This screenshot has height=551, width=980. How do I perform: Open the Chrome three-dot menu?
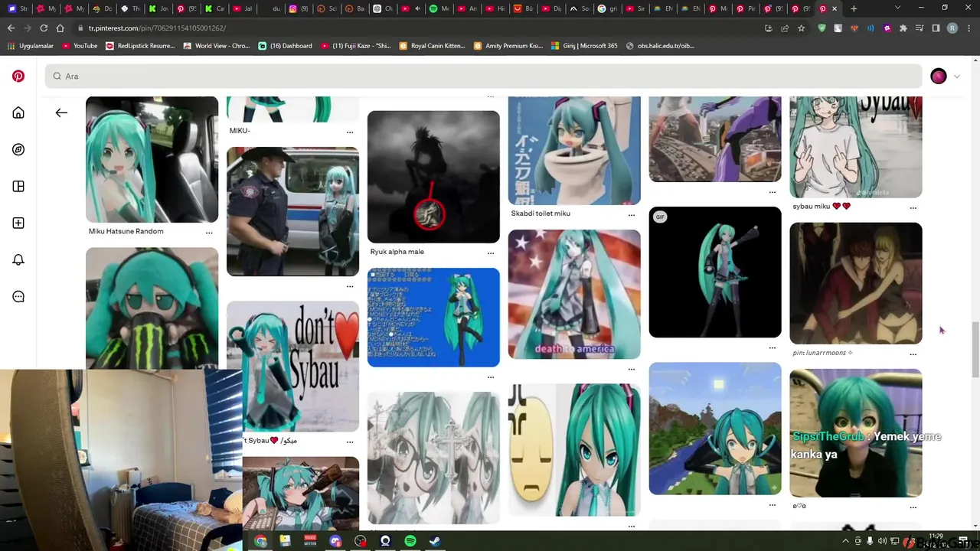point(968,28)
